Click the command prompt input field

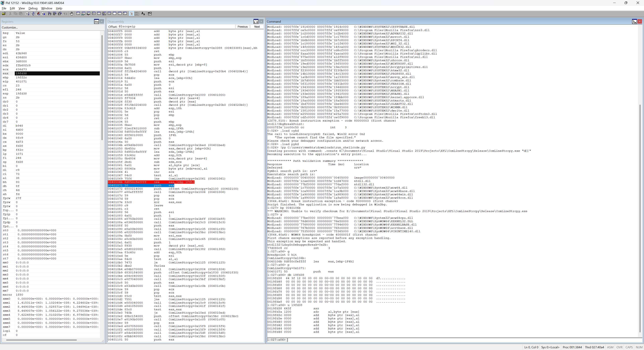coord(450,340)
